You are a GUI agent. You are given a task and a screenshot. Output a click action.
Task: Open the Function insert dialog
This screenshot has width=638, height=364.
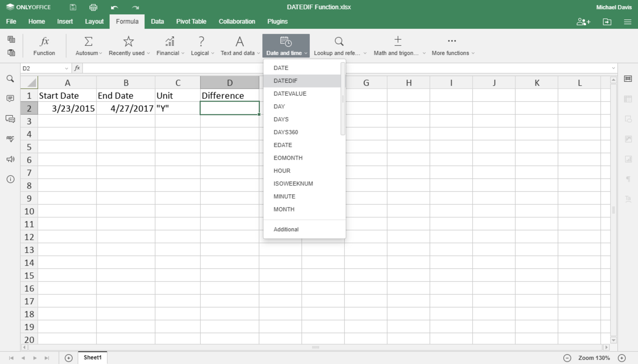tap(44, 45)
